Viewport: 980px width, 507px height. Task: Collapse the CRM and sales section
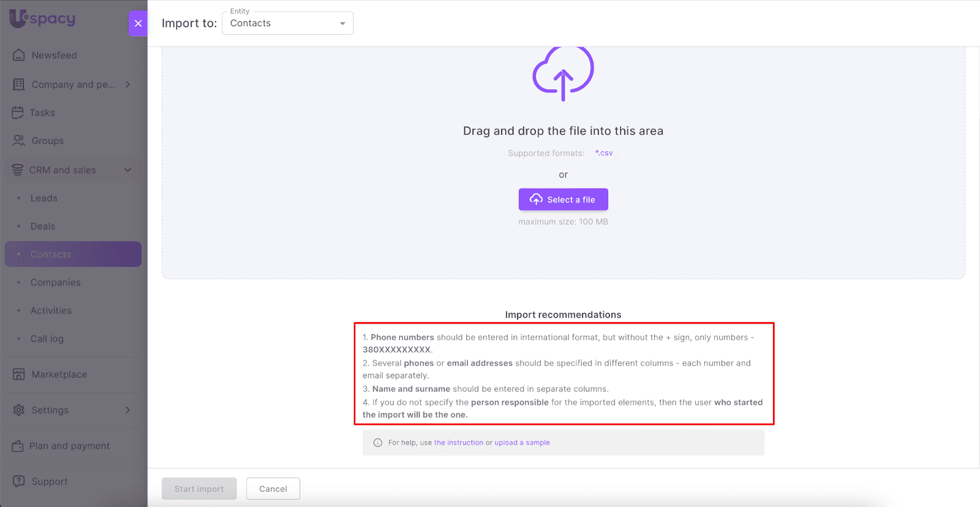click(x=128, y=170)
